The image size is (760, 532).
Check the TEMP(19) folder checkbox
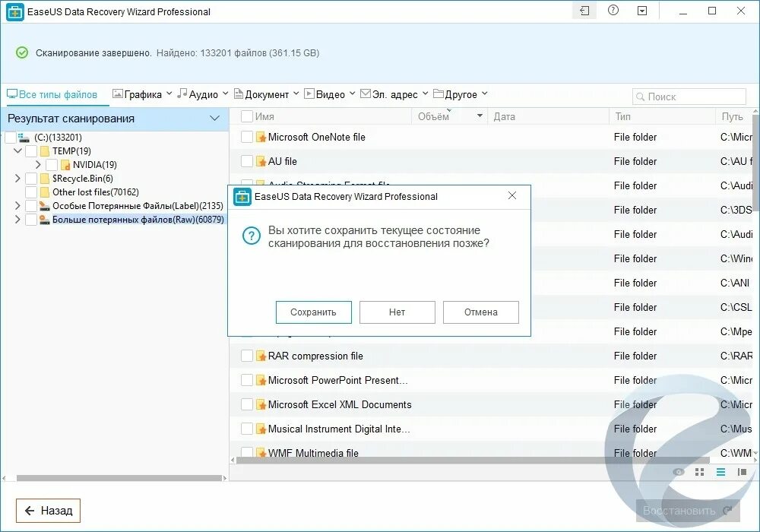31,151
